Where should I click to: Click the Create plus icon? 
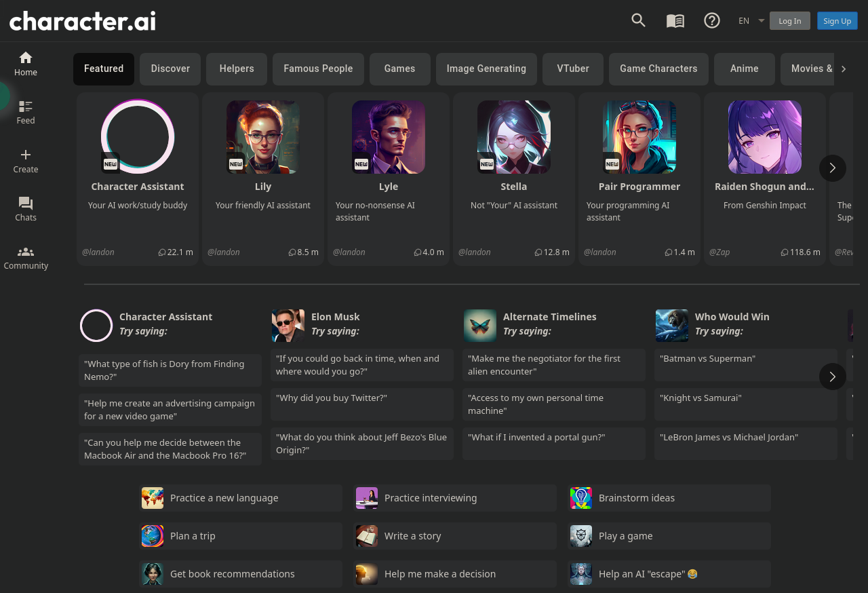(26, 155)
